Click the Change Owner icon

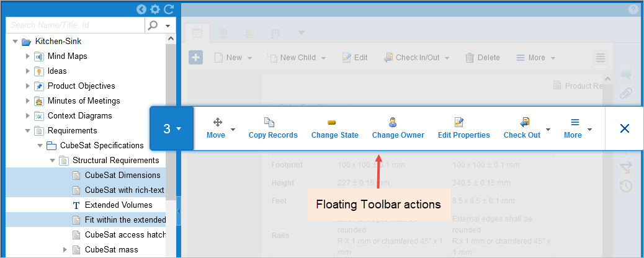[393, 122]
